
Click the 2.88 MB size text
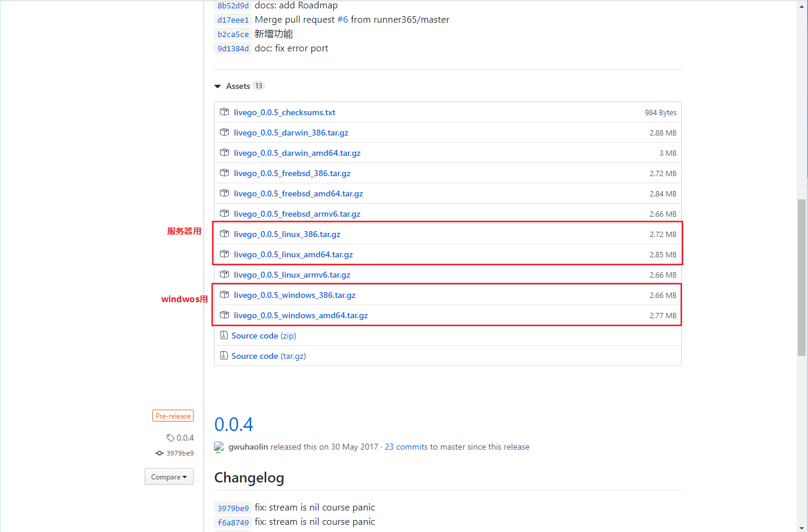tap(663, 133)
